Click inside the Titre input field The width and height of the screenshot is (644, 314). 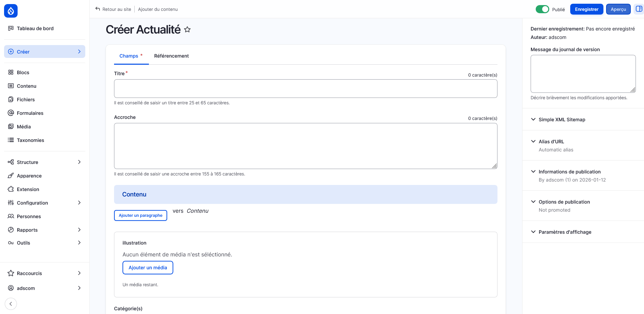pos(305,88)
